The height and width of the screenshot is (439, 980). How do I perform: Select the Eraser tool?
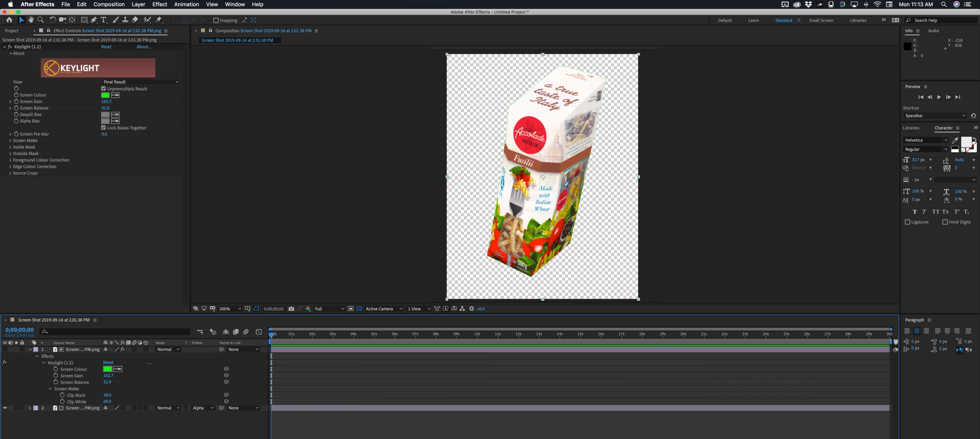[135, 20]
